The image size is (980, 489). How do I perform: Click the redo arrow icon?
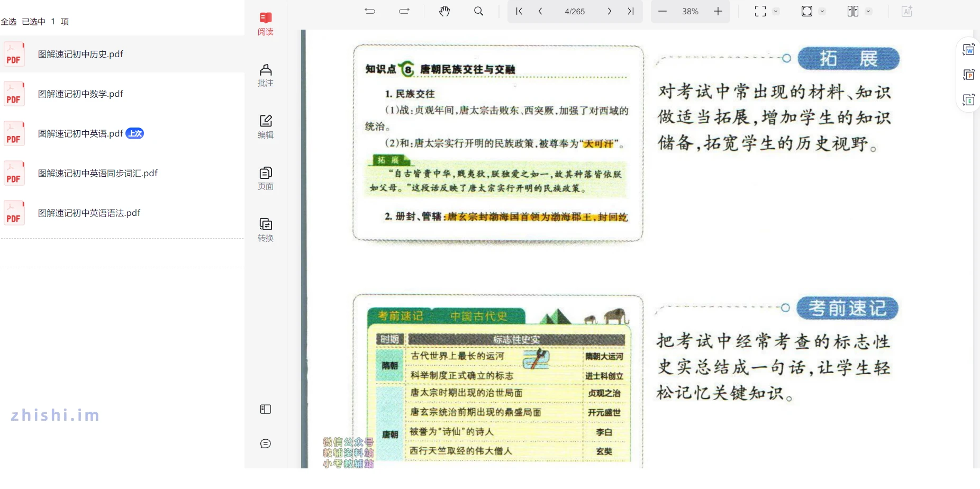click(404, 11)
